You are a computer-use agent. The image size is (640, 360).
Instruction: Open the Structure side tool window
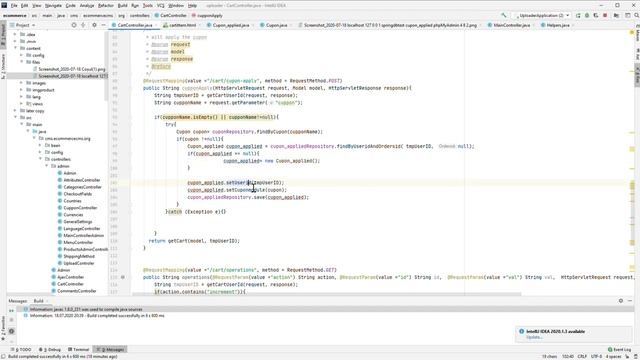(x=3, y=66)
